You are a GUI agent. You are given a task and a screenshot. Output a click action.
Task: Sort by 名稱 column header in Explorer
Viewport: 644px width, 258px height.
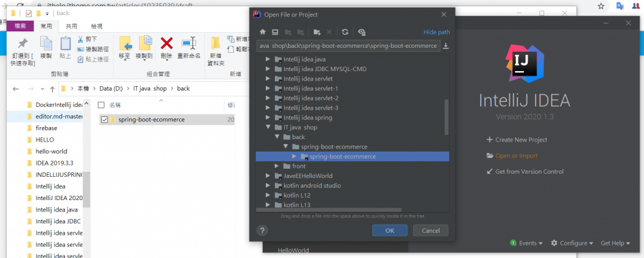(x=115, y=105)
